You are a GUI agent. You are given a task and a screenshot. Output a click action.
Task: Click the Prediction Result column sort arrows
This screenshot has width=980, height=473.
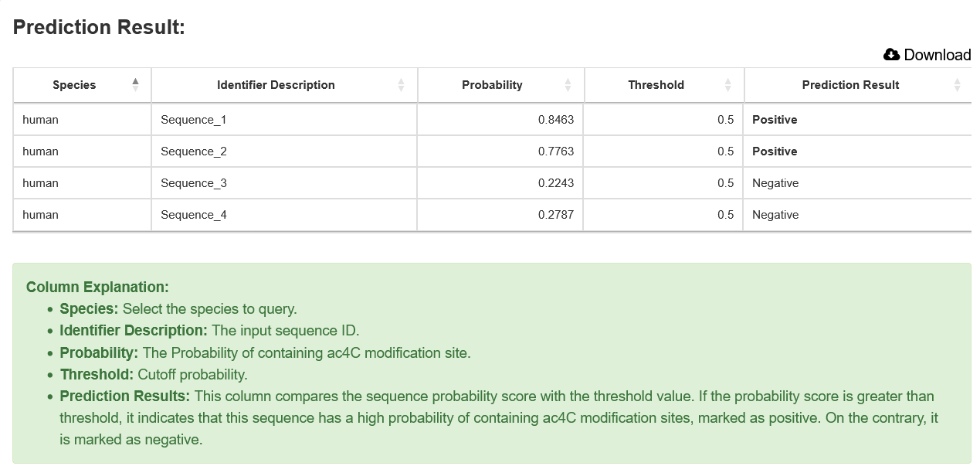pyautogui.click(x=958, y=85)
